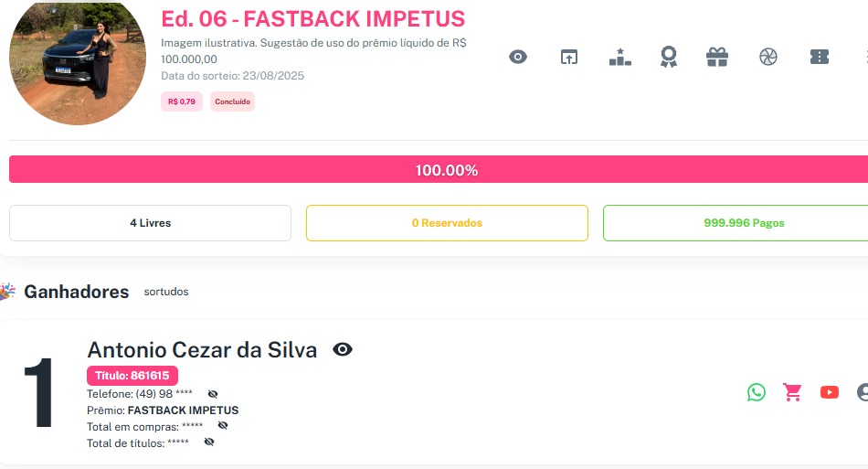The height and width of the screenshot is (469, 868).
Task: Click the eye icon in the raffle header
Action: [x=518, y=58]
